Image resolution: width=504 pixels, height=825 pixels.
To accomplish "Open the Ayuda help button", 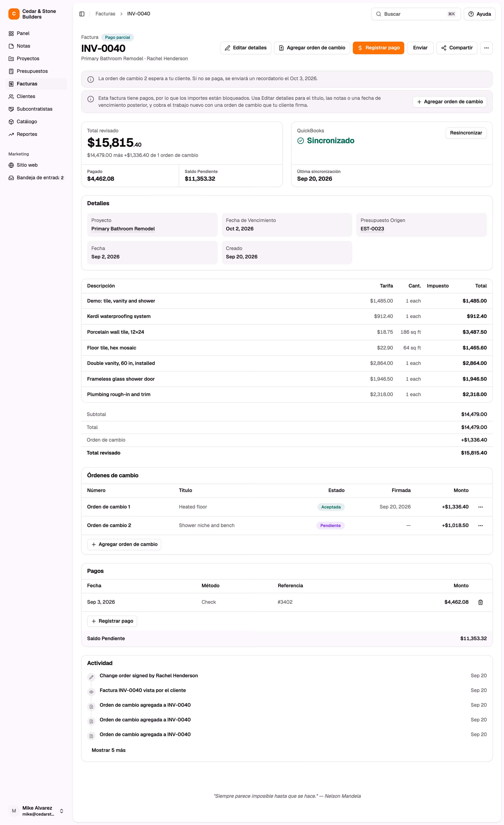I will click(479, 14).
